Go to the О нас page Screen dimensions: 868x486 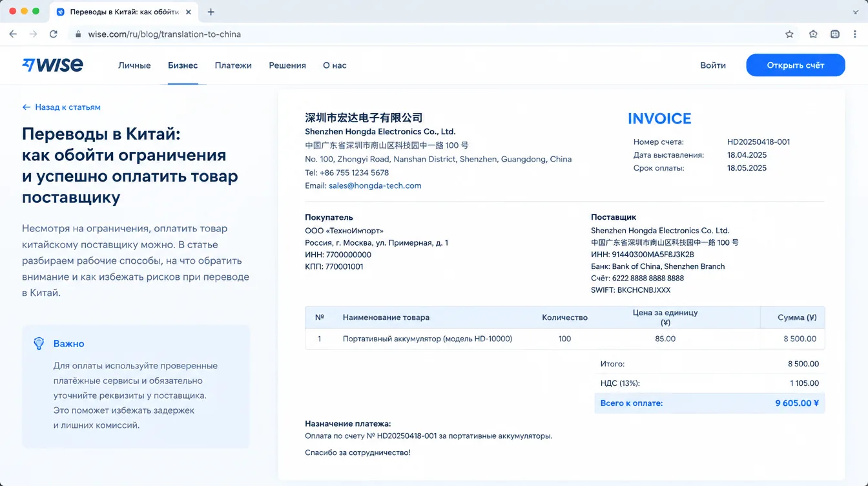(x=335, y=65)
